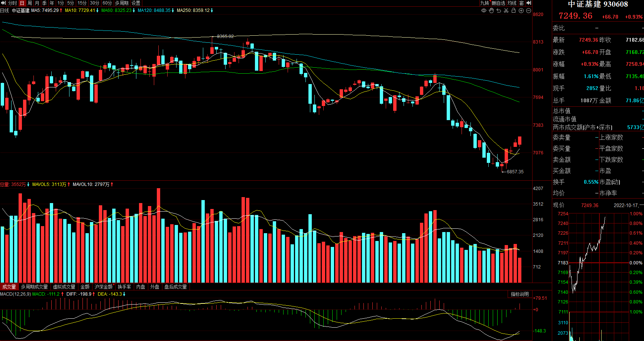Switch to 1分 minute chart

coord(61,3)
